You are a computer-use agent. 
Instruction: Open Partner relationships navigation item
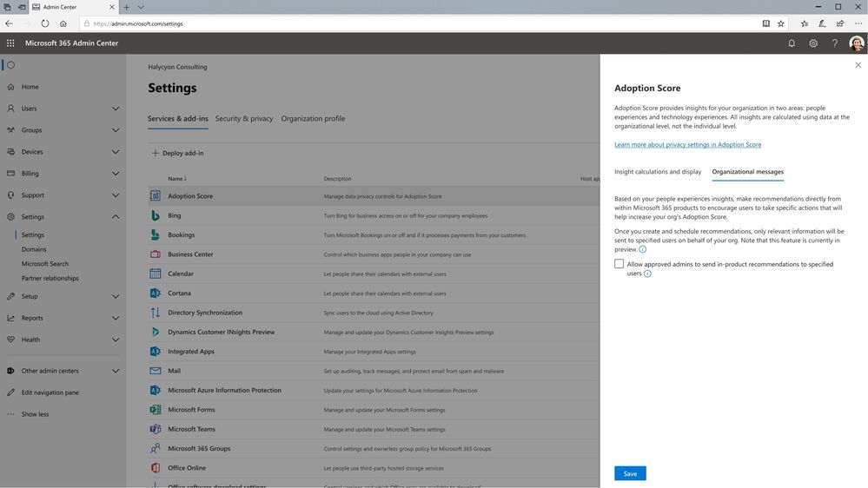pos(50,279)
